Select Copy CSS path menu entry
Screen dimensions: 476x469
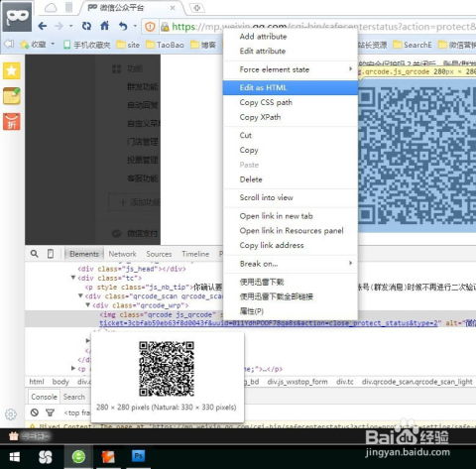291,102
